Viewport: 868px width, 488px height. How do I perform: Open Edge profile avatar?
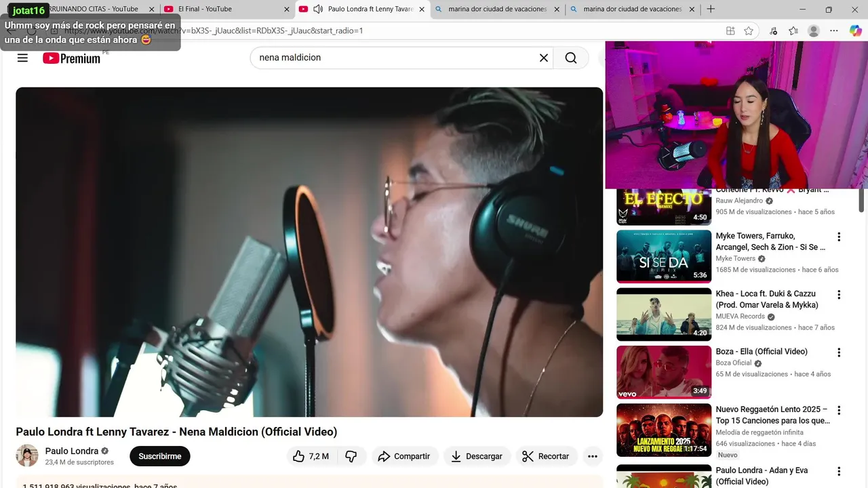[x=814, y=30]
